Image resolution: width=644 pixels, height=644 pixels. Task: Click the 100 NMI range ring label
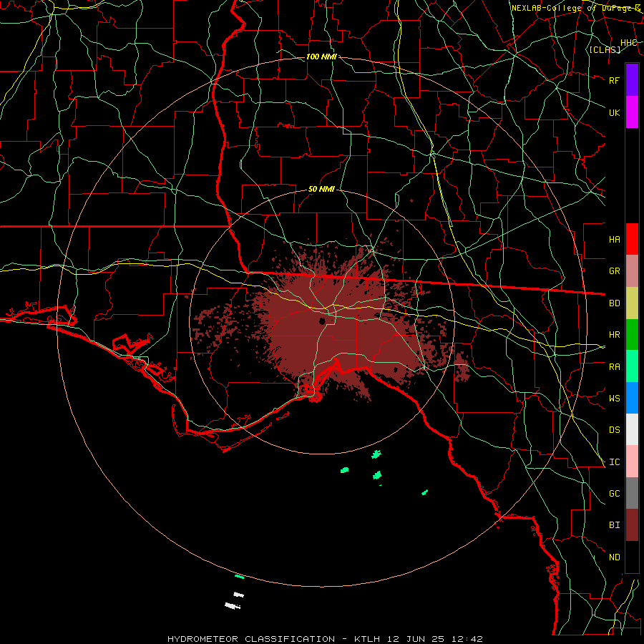point(321,57)
